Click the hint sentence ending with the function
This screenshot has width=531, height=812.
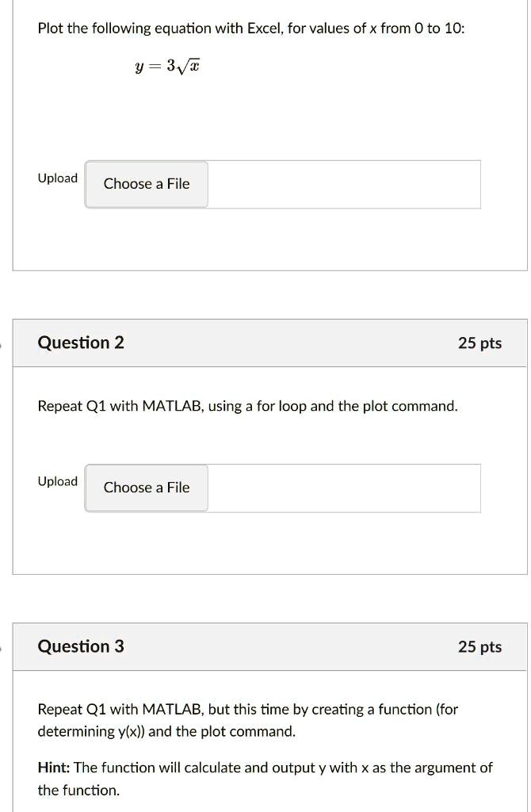click(x=265, y=779)
